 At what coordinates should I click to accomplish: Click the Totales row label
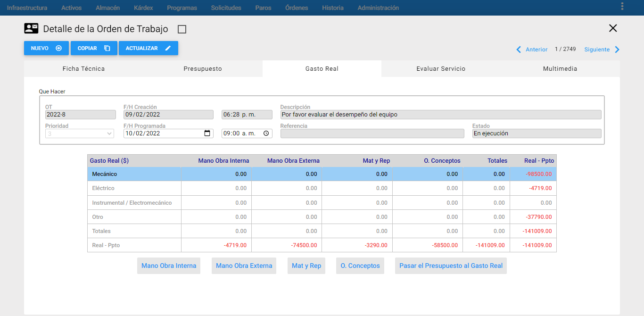tap(101, 231)
